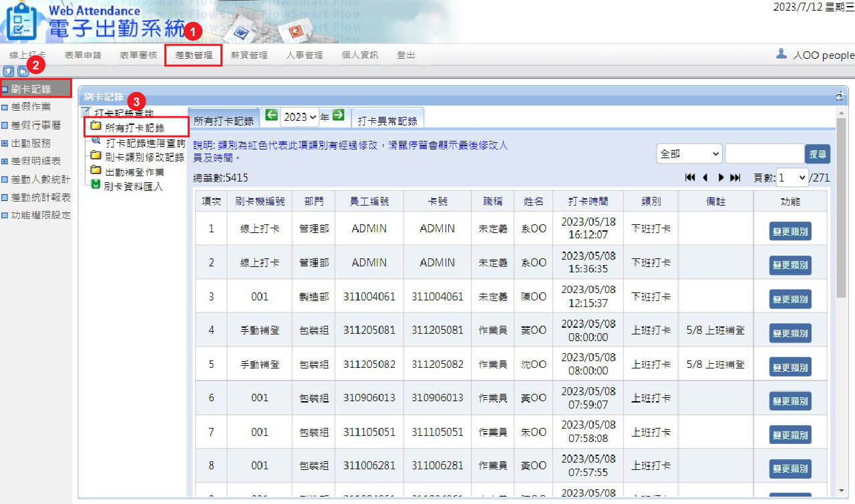Viewport: 855px width, 504px height.
Task: Click card number 310906013 in row 6
Action: [438, 398]
